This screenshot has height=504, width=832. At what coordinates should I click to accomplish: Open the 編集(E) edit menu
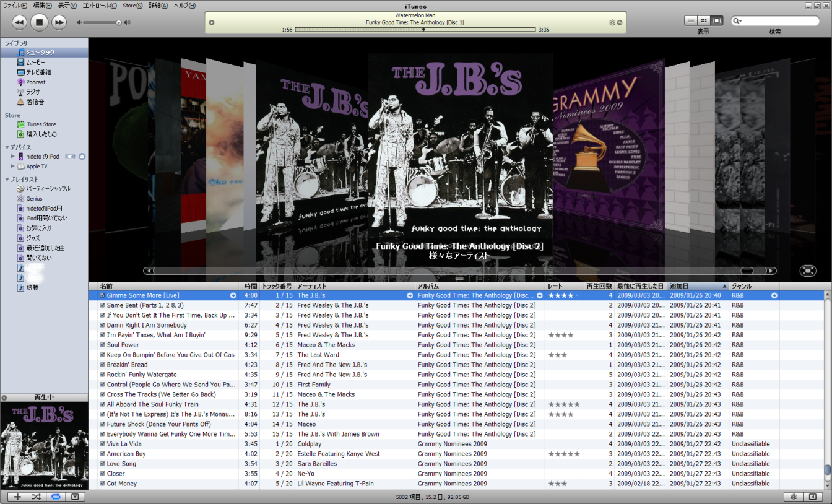(43, 6)
